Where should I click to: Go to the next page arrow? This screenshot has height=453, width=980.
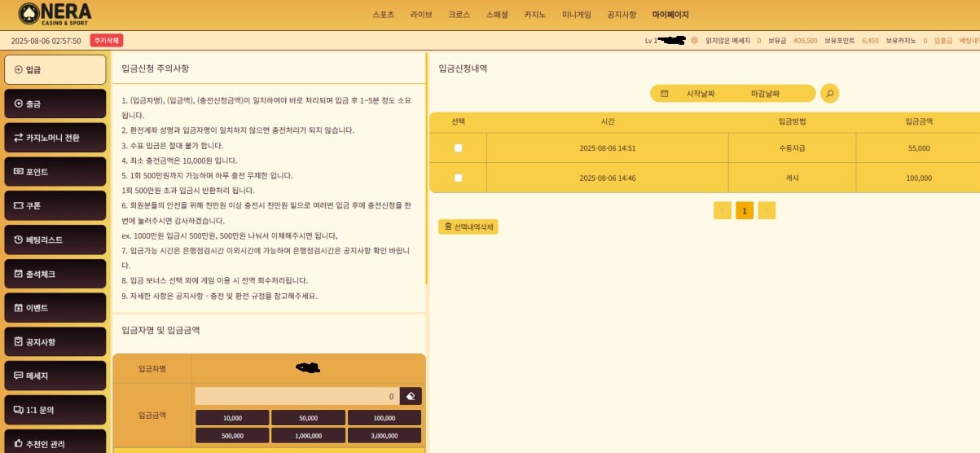tap(767, 211)
